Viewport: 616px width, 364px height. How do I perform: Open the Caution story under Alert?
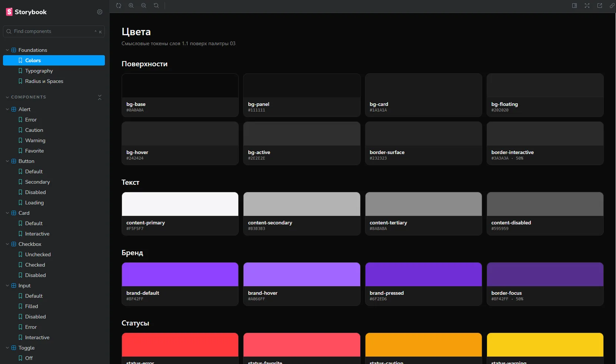click(x=54, y=130)
